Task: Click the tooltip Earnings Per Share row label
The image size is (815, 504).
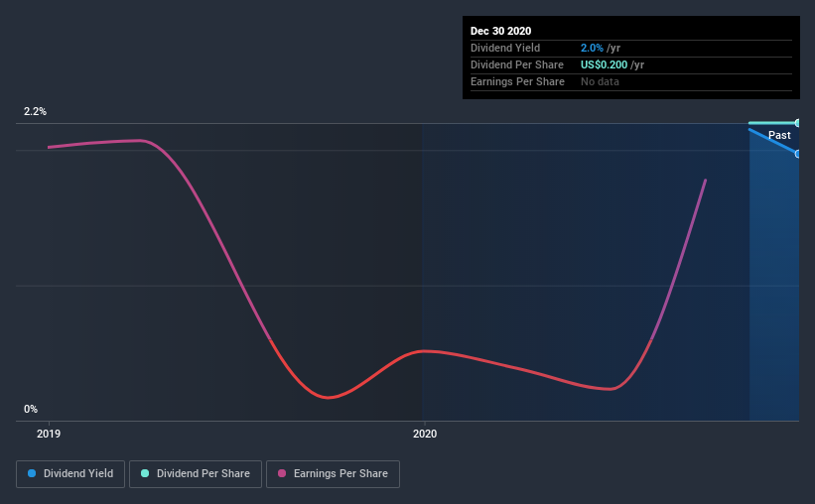Action: [517, 81]
